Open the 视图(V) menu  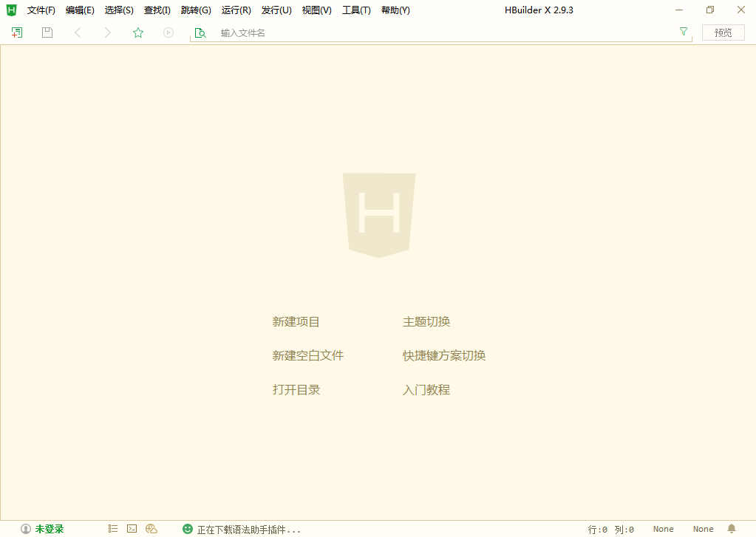pyautogui.click(x=317, y=10)
